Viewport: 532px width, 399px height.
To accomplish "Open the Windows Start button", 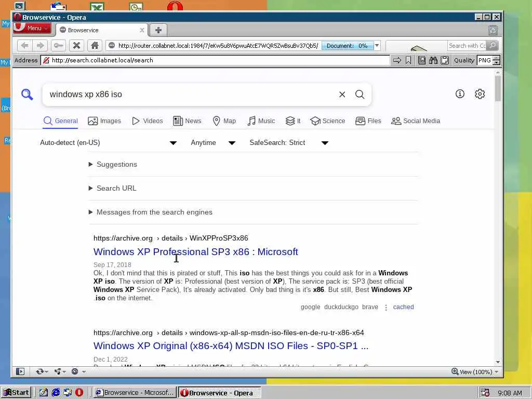I will point(16,393).
